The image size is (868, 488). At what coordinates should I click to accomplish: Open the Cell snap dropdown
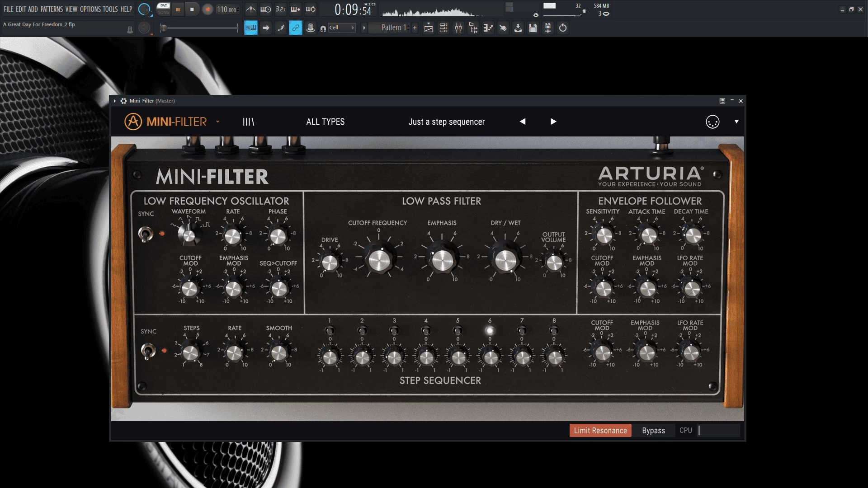point(342,28)
